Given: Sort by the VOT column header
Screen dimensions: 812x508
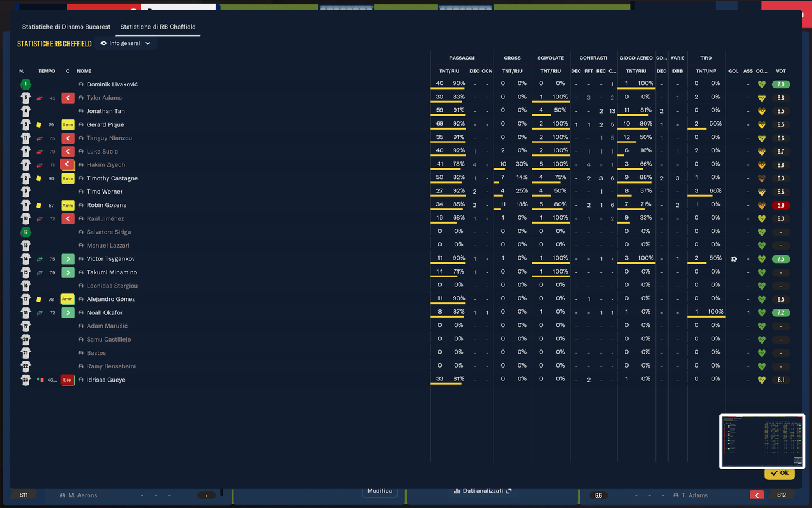Looking at the screenshot, I should [781, 71].
